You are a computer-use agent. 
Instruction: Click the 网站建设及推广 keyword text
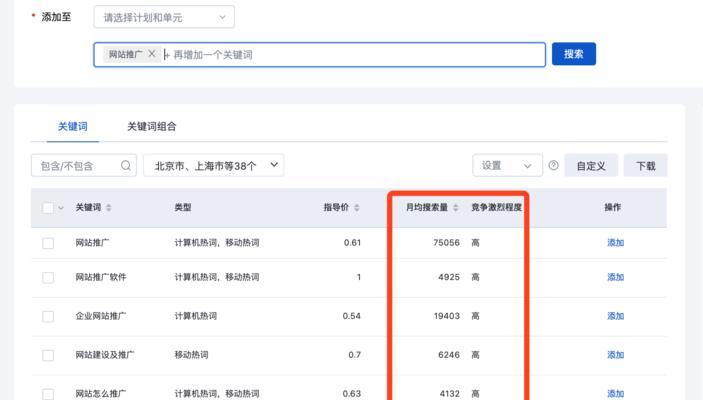(105, 355)
